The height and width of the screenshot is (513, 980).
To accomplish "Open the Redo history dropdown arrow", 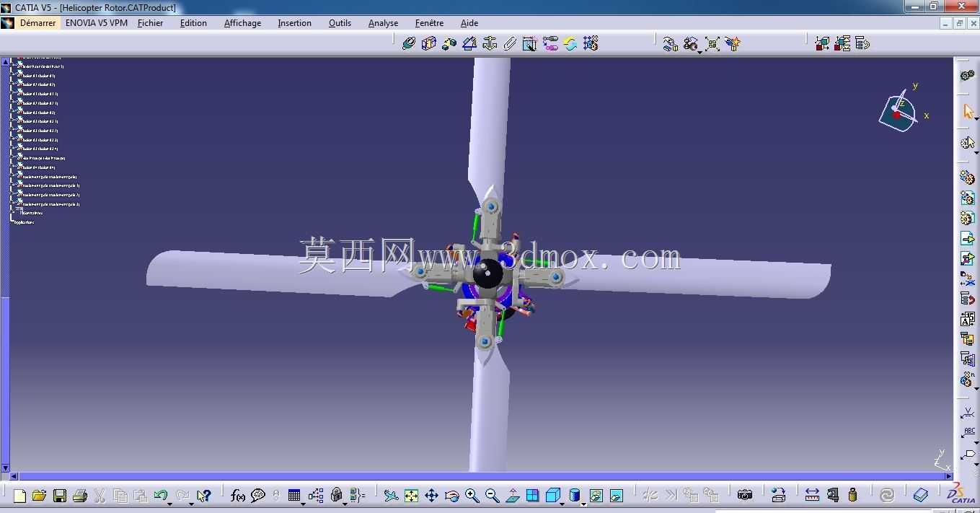I will pos(191,503).
